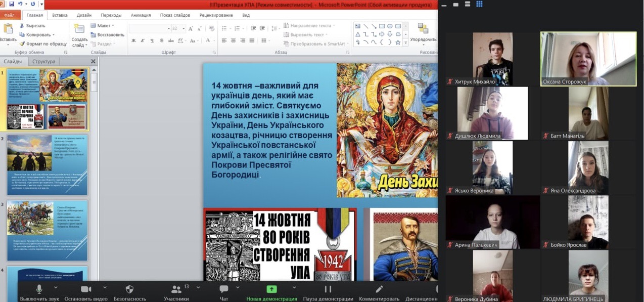Open the Переходы ribbon tab
The width and height of the screenshot is (644, 302).
click(111, 15)
